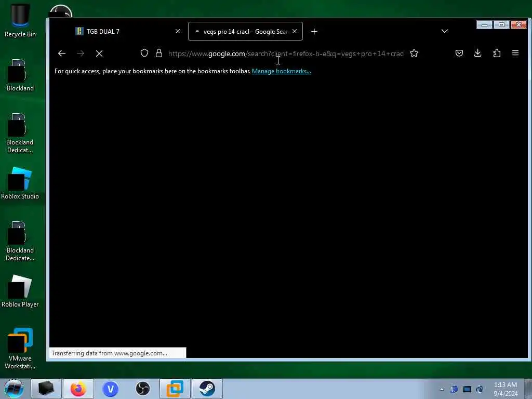Click the 'Transferring data from www.google.com...' status text
Image resolution: width=532 pixels, height=399 pixels.
[x=109, y=353]
